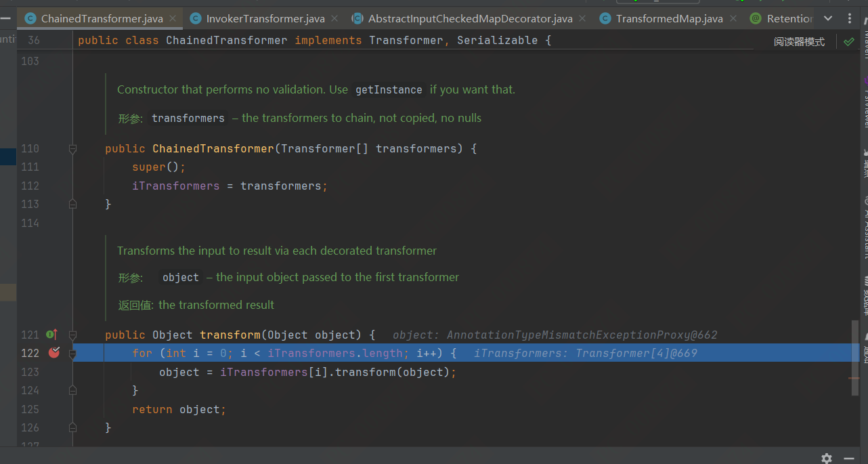The width and height of the screenshot is (868, 464).
Task: Open the inspections green checkmark widget
Action: [848, 41]
